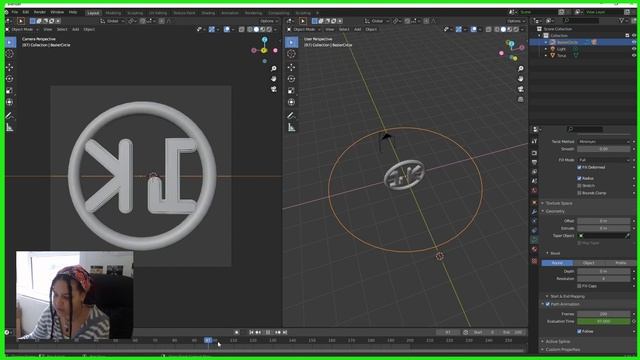Select the Rotate tool in the left viewport
This screenshot has height=360, width=640.
10,79
